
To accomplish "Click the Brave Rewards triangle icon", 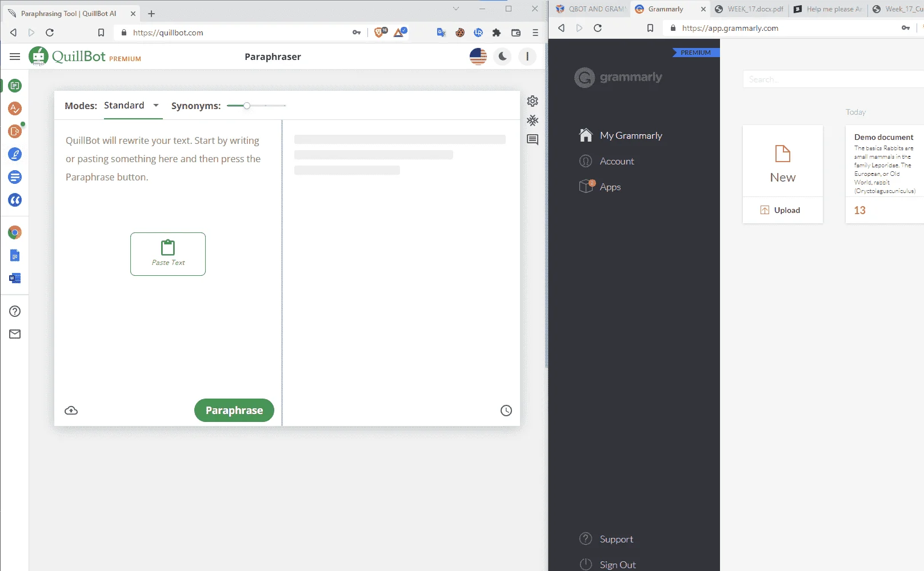I will coord(400,33).
